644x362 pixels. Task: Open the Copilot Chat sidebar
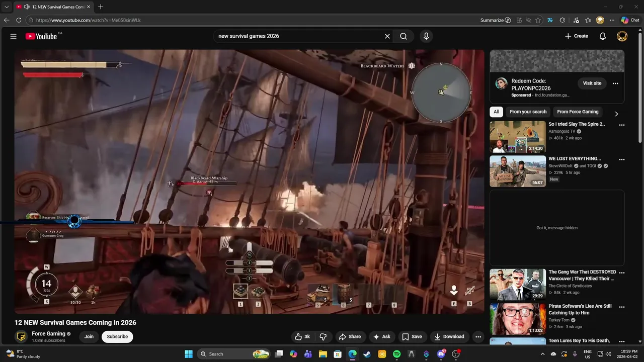tap(630, 20)
